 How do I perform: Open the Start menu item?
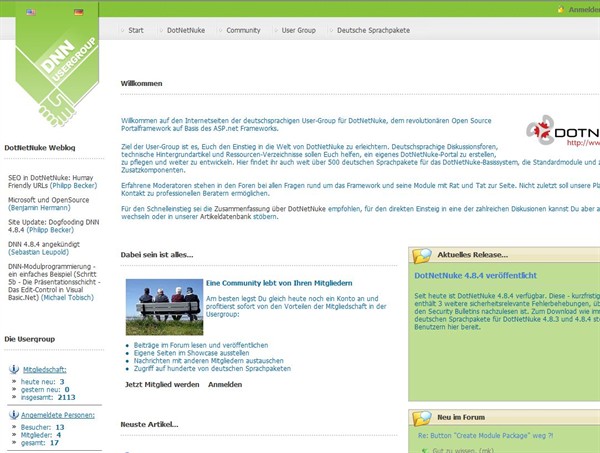click(136, 30)
